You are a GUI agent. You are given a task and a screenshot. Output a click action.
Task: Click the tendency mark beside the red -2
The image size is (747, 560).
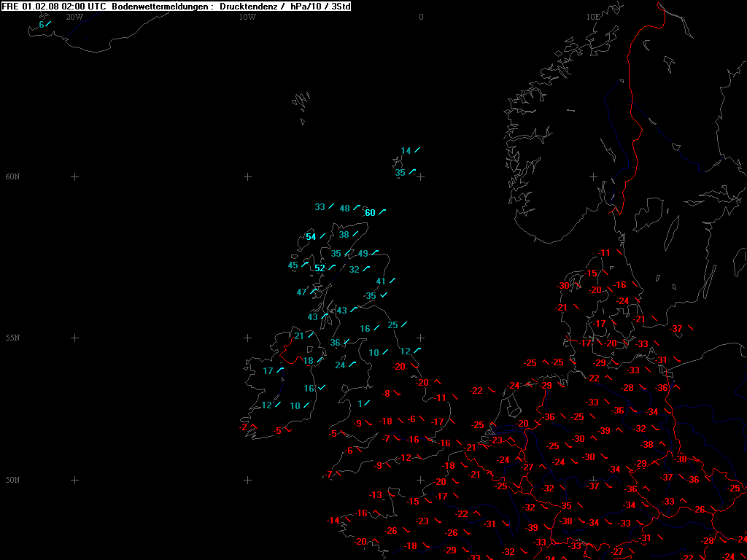pos(253,426)
